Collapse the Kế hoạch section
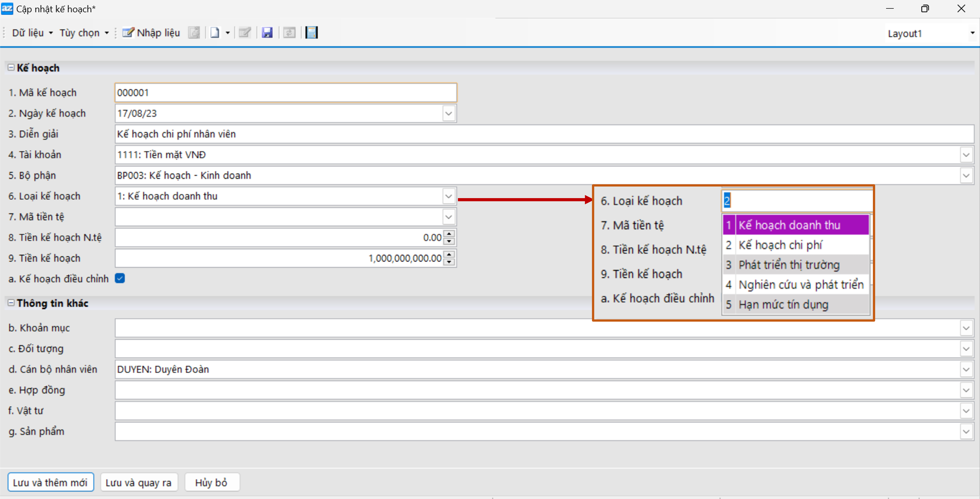The width and height of the screenshot is (980, 499). (x=11, y=68)
